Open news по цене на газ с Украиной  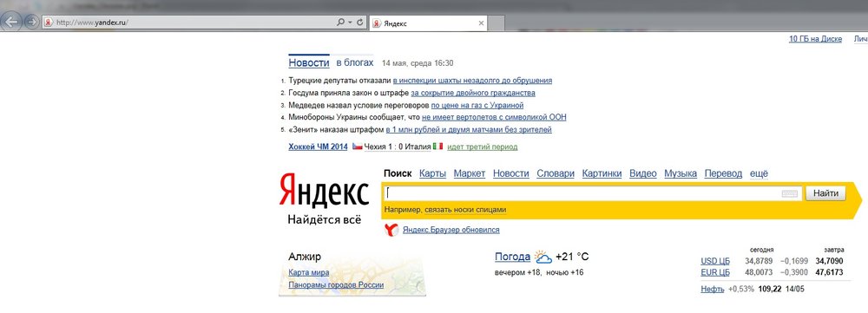click(x=477, y=105)
